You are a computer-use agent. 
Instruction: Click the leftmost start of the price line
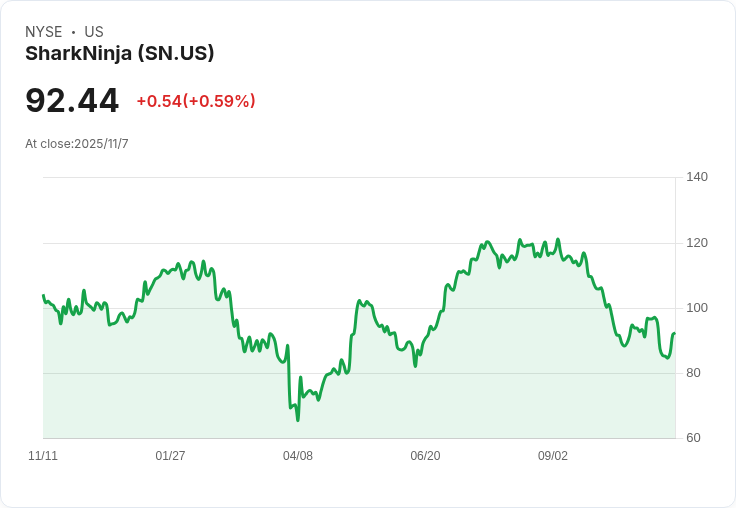(x=43, y=295)
